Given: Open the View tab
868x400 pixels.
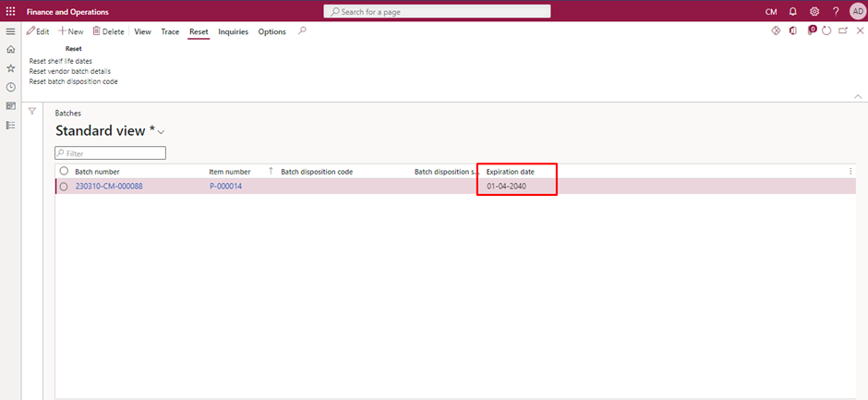Looking at the screenshot, I should coord(142,31).
